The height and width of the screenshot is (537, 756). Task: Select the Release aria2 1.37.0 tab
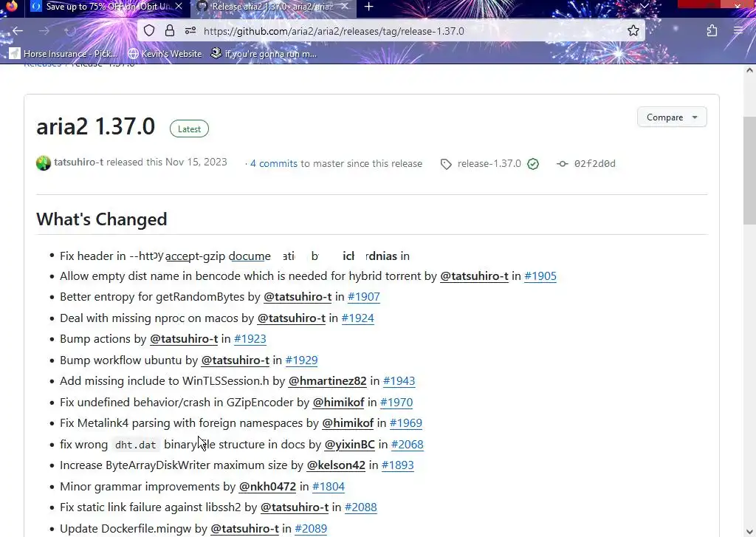[272, 6]
